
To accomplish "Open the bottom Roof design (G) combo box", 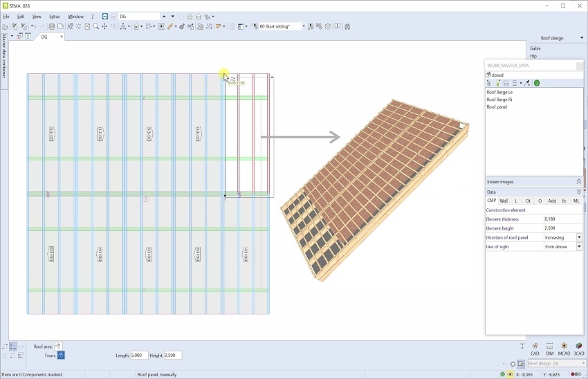I will pyautogui.click(x=556, y=363).
